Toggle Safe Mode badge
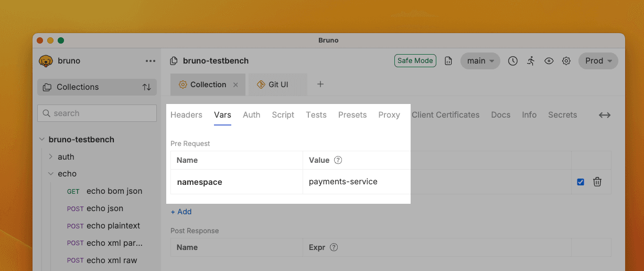The width and height of the screenshot is (644, 271). 415,61
